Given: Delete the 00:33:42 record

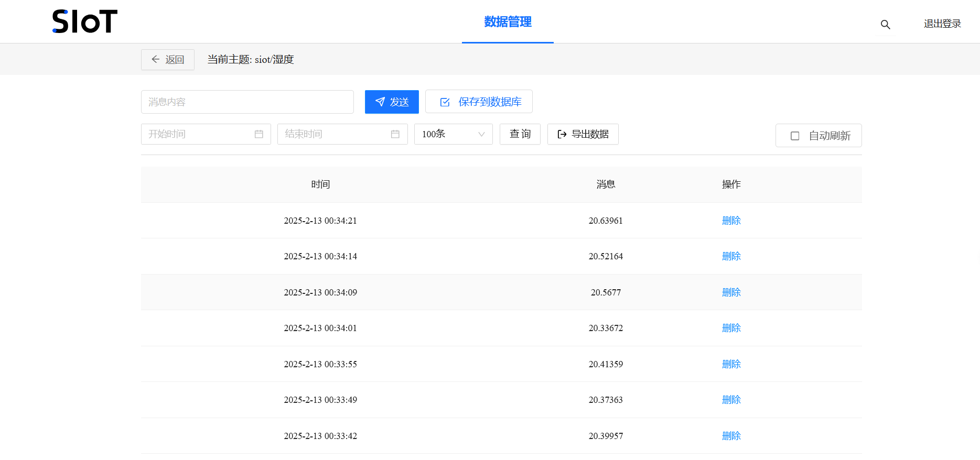Looking at the screenshot, I should [731, 436].
